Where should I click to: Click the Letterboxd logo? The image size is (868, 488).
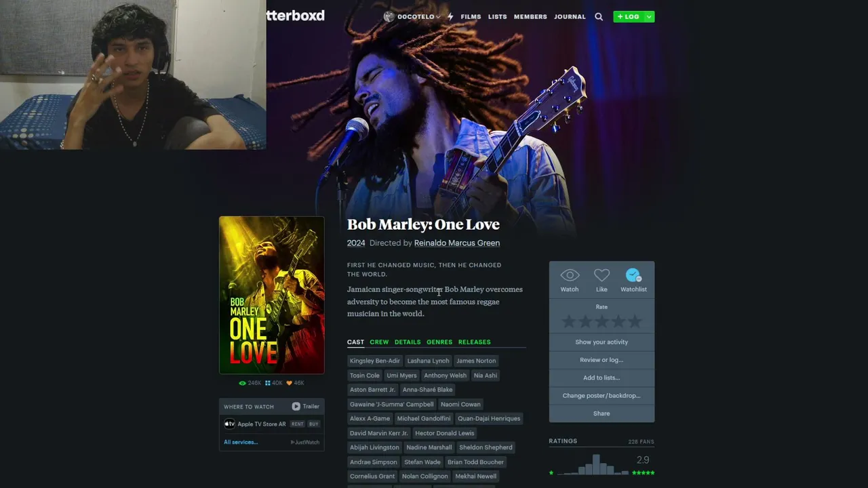(295, 16)
